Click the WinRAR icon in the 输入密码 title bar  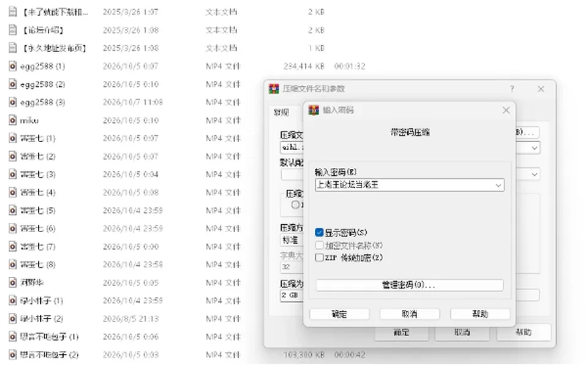point(314,110)
